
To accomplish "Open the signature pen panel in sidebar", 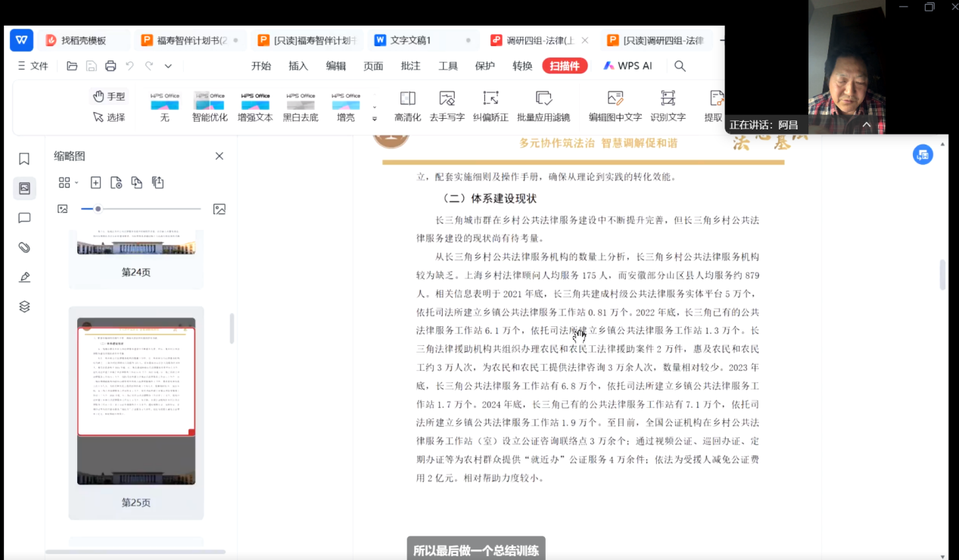I will pyautogui.click(x=24, y=277).
